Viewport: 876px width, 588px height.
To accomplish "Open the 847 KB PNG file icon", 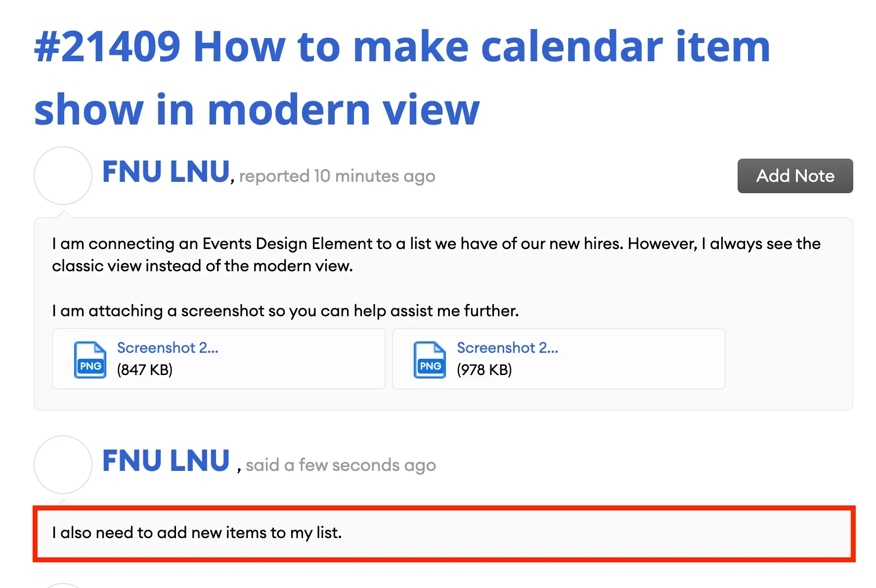I will (x=90, y=360).
